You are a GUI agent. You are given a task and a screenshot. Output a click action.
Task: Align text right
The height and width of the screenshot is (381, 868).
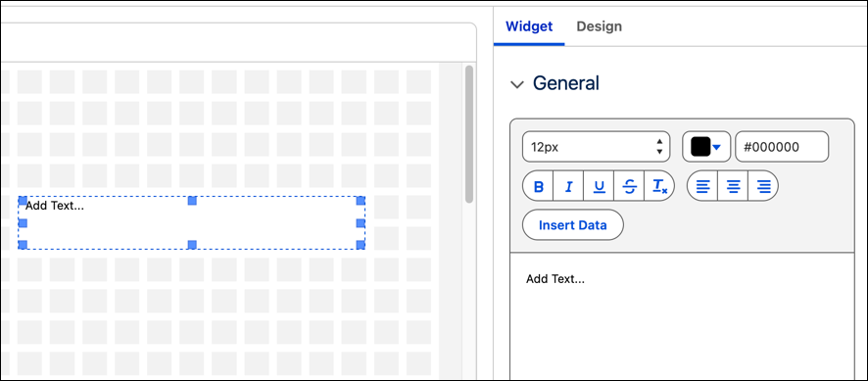pos(763,186)
